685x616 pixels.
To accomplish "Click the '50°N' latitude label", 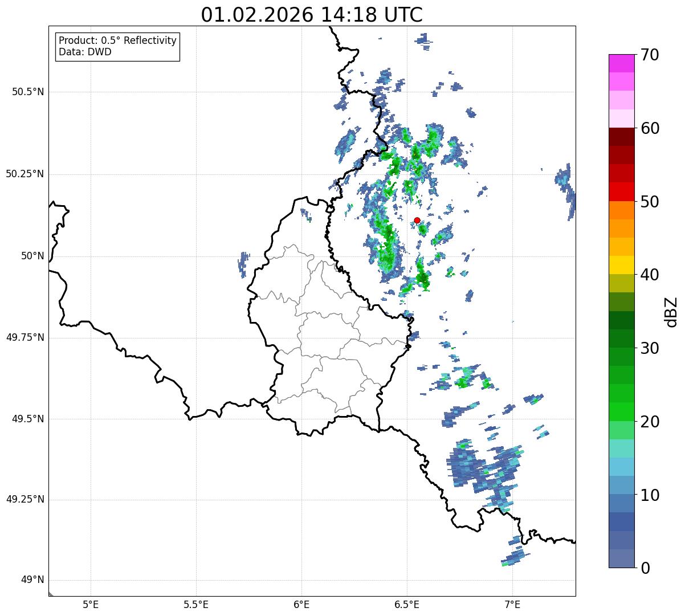I will tap(32, 256).
